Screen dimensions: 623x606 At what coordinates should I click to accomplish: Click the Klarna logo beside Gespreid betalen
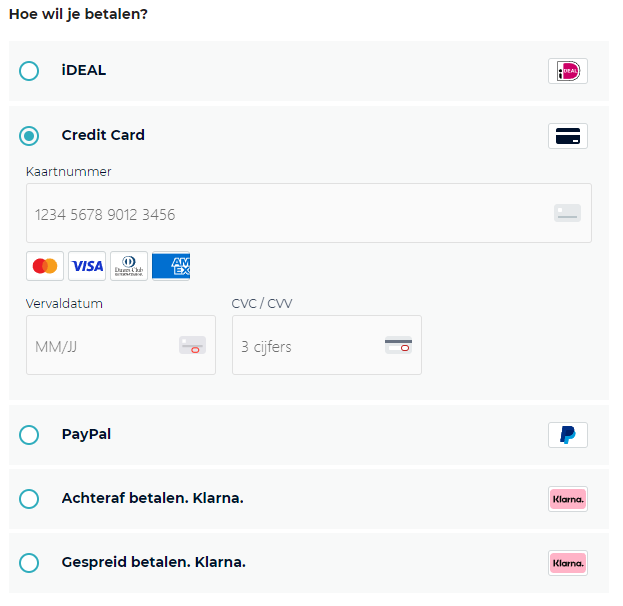tap(568, 563)
